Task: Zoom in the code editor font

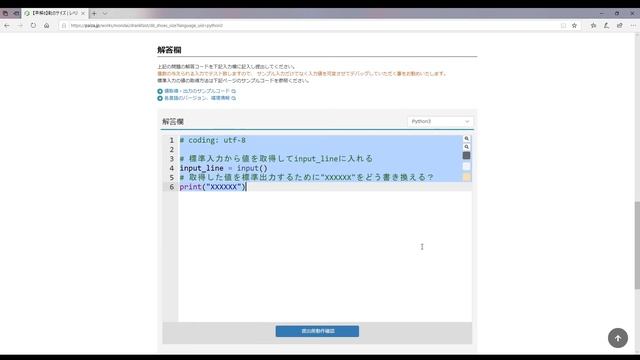Action: tap(467, 139)
